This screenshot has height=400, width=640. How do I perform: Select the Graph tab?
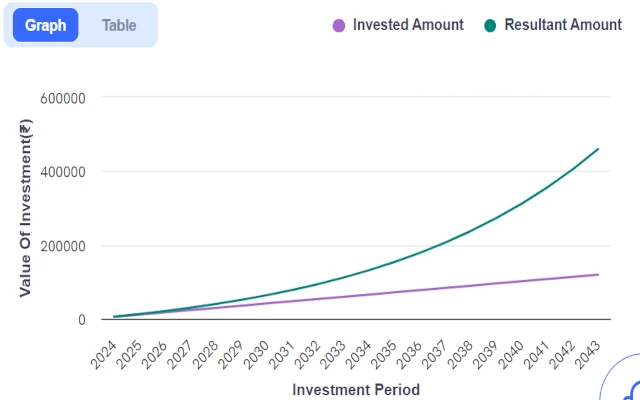tap(46, 25)
